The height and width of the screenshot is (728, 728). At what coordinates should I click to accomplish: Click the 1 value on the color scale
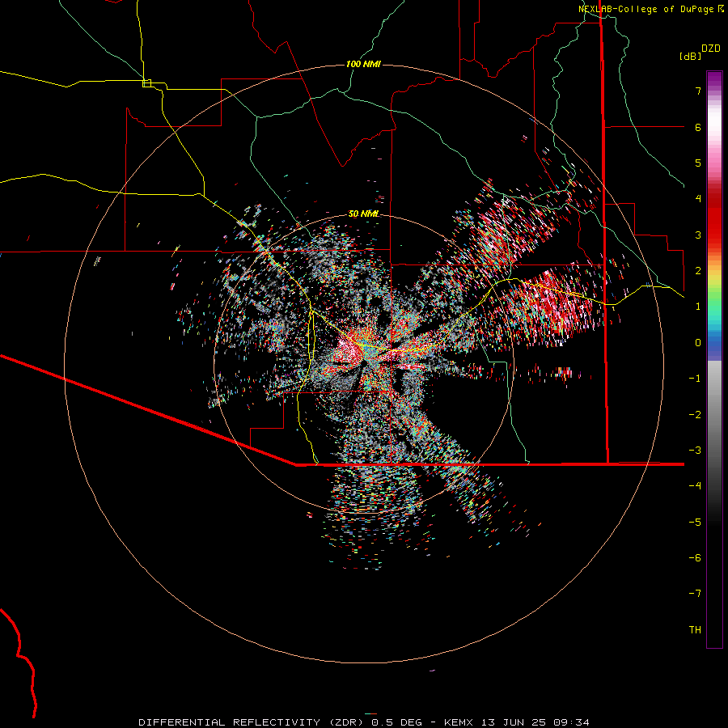point(698,307)
